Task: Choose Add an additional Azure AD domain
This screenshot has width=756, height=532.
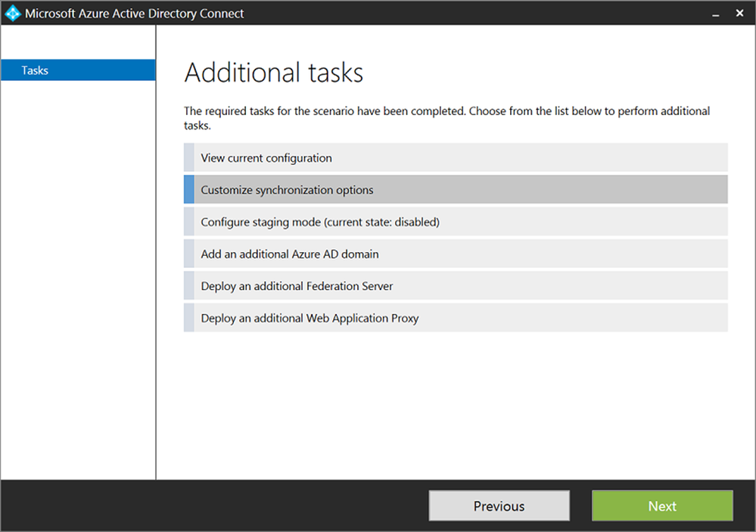Action: (x=456, y=254)
